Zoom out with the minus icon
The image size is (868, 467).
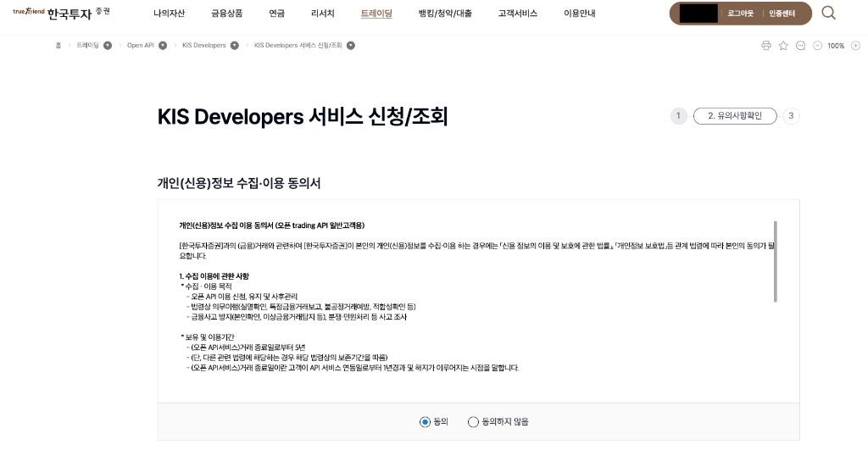[818, 46]
